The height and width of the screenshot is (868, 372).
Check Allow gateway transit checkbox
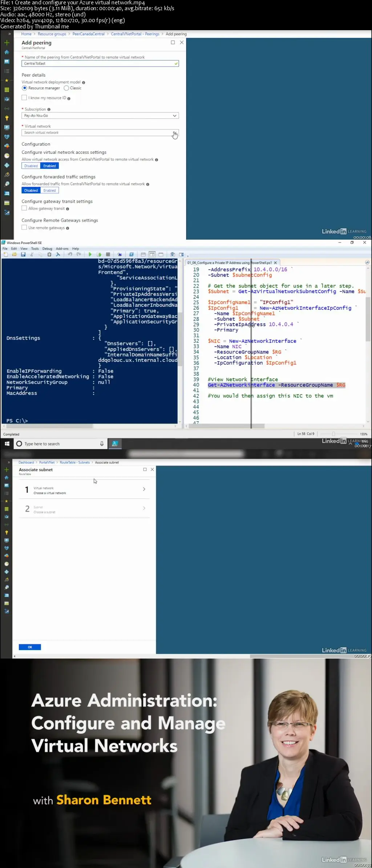click(24, 208)
